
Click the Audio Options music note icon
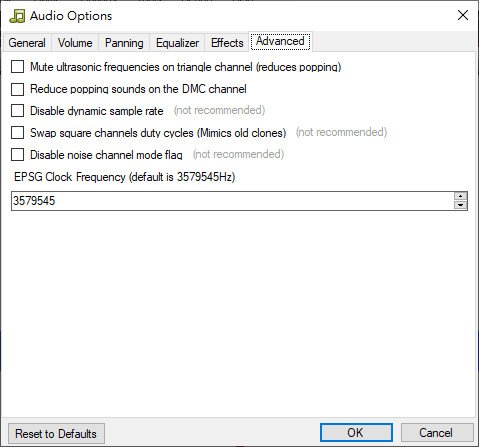pos(17,16)
